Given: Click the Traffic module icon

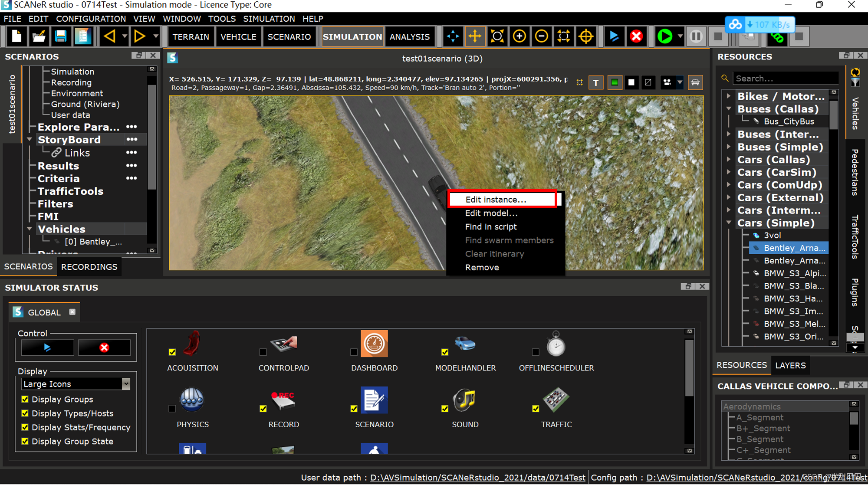Looking at the screenshot, I should (556, 400).
